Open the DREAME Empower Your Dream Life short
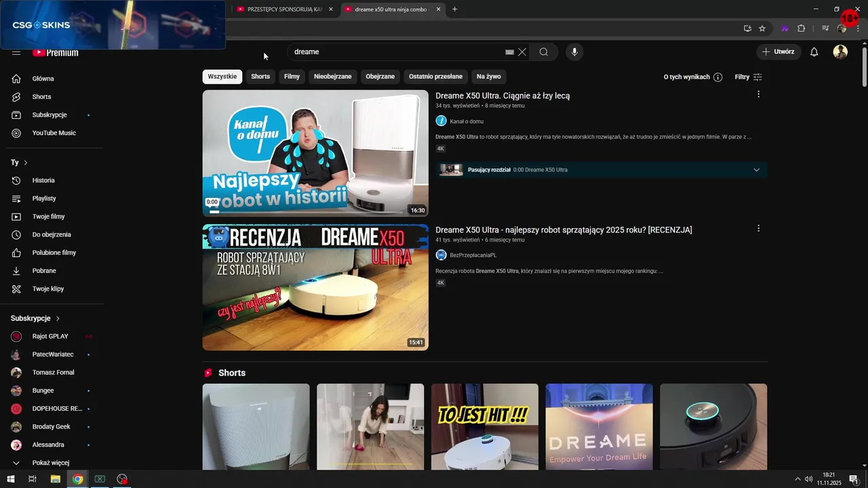 (x=599, y=427)
